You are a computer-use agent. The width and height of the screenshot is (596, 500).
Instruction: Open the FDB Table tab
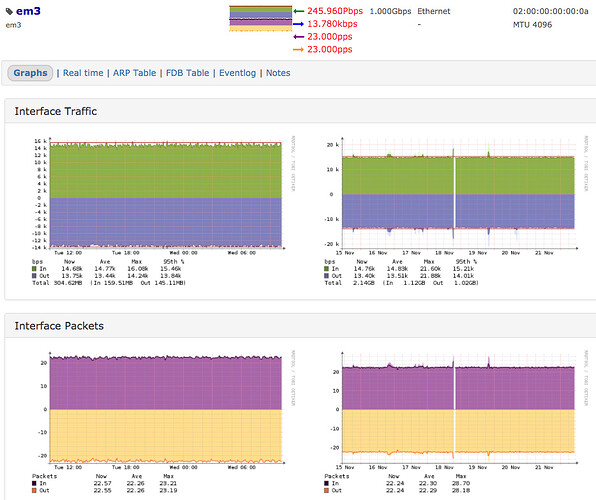pos(187,73)
